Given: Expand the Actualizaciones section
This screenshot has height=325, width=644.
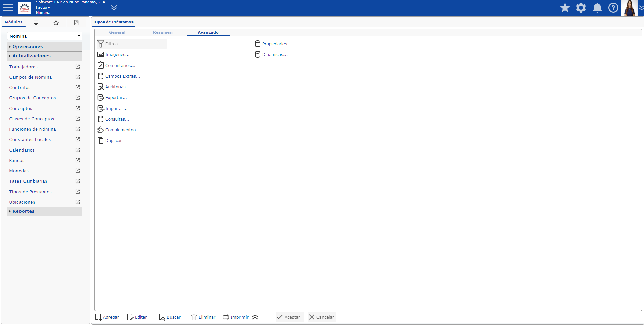Looking at the screenshot, I should coord(45,56).
